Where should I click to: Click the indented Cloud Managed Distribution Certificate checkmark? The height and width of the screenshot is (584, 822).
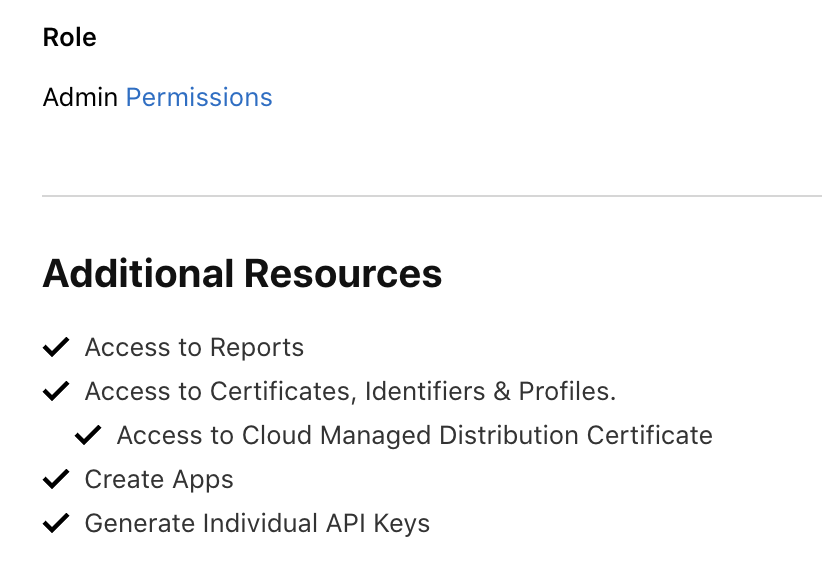click(x=88, y=435)
